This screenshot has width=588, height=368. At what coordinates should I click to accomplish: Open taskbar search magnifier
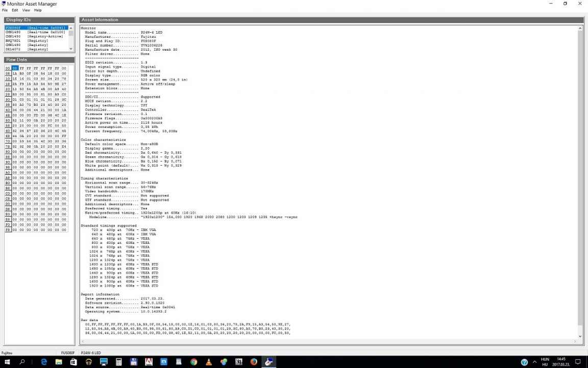pyautogui.click(x=22, y=362)
